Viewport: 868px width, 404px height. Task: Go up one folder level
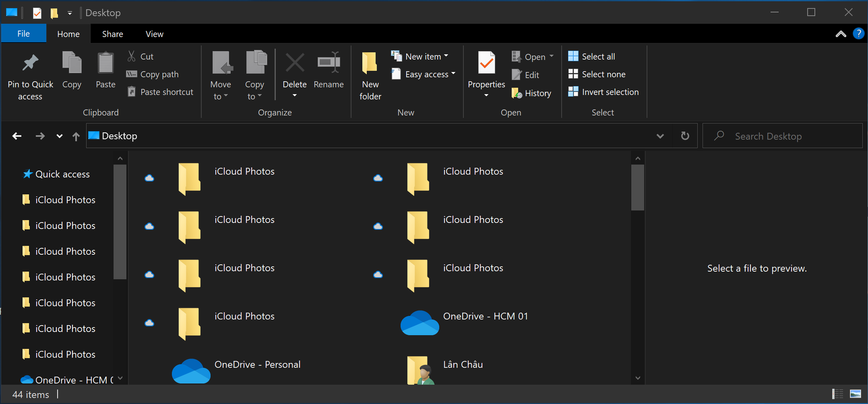click(x=76, y=136)
